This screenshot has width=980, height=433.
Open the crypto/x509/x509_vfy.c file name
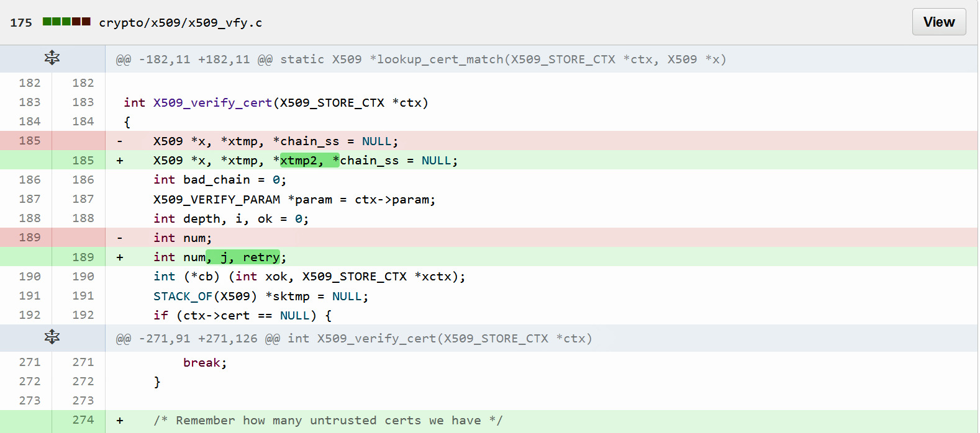pos(180,23)
